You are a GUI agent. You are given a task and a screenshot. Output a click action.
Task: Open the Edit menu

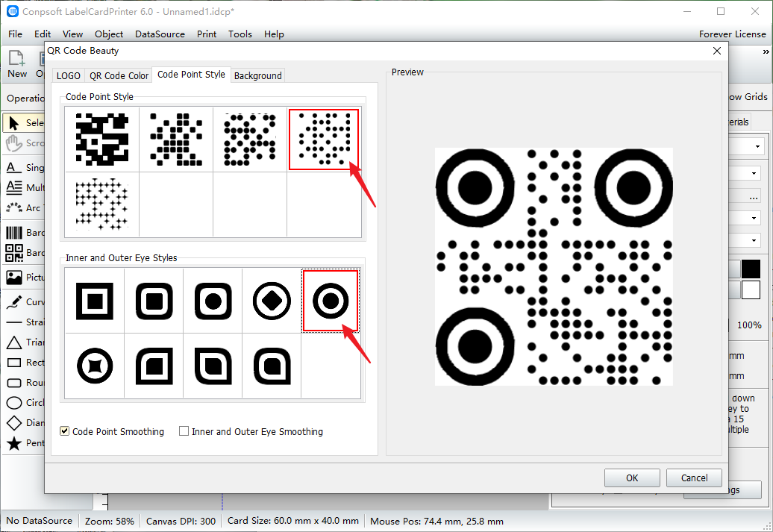click(43, 34)
